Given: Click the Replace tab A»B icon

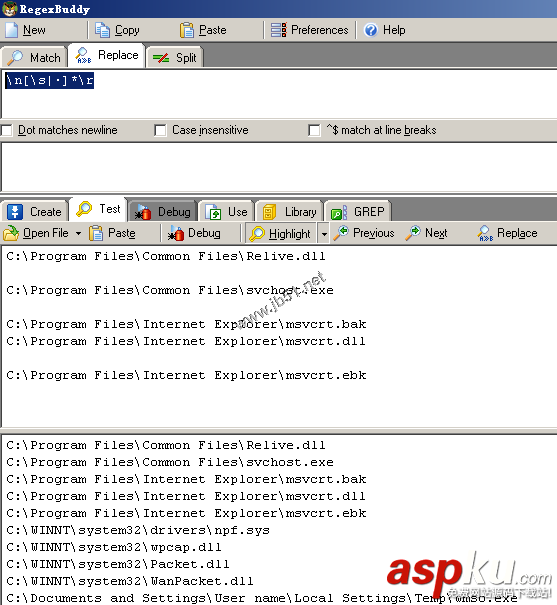Looking at the screenshot, I should pos(83,56).
